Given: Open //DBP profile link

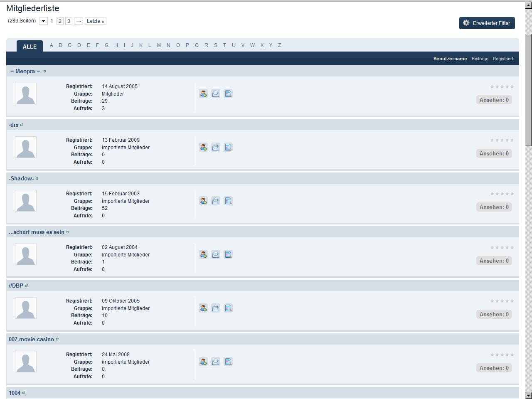Looking at the screenshot, I should click(x=16, y=286).
